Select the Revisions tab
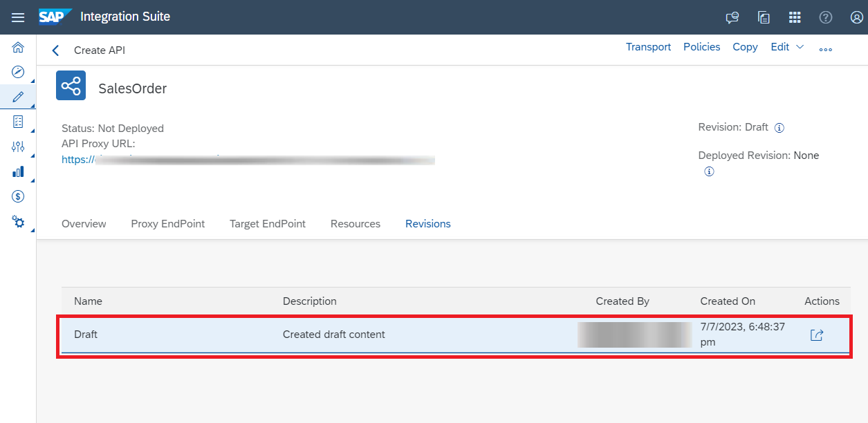868x423 pixels. [x=428, y=224]
